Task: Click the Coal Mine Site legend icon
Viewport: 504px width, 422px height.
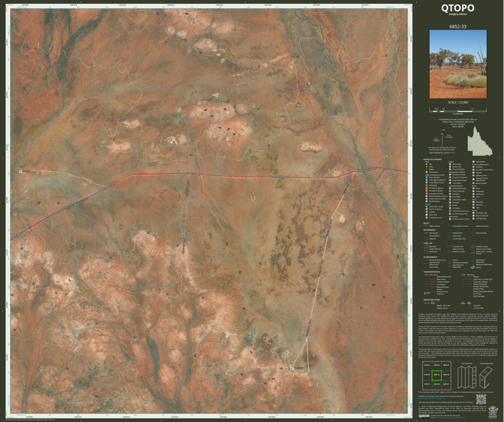Action: point(473,219)
